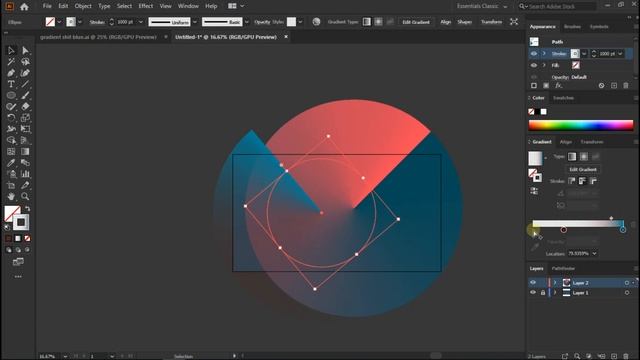
Task: Activate the Rotate tool
Action: point(11,118)
